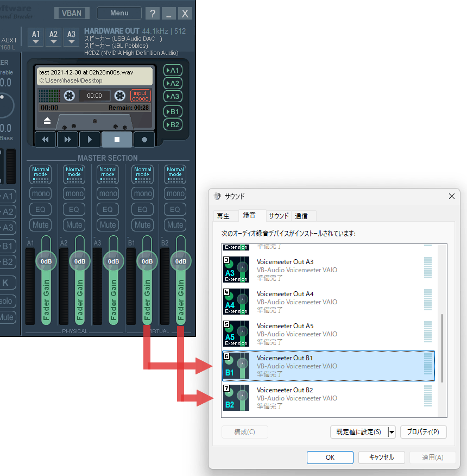Open the VBAN settings
467x476 pixels.
72,13
